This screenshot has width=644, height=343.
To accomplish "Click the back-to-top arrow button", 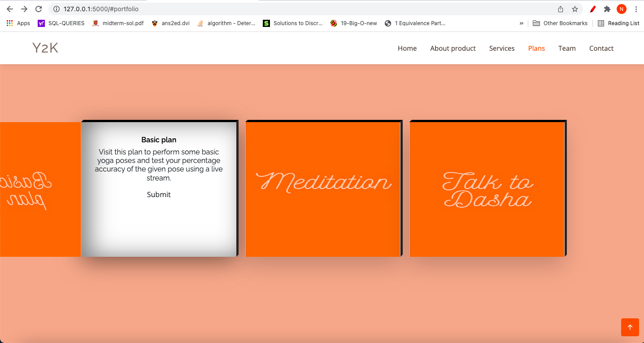I will (x=630, y=327).
